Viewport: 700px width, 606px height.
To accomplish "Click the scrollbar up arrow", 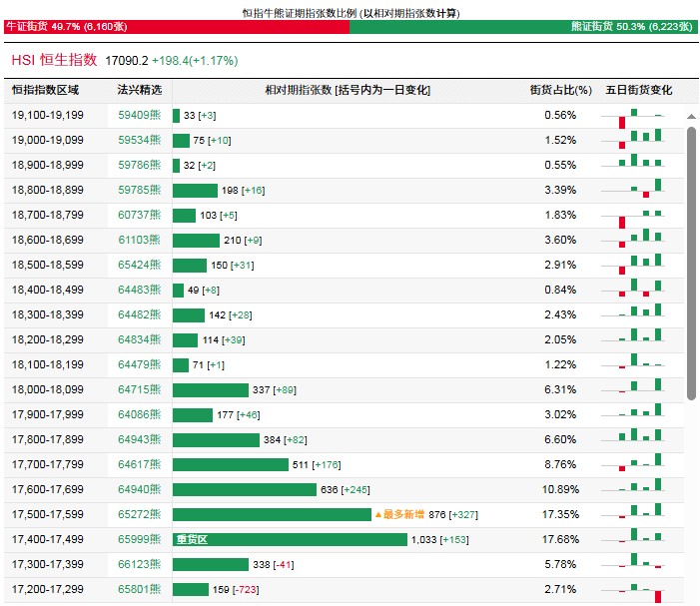I will pyautogui.click(x=691, y=117).
